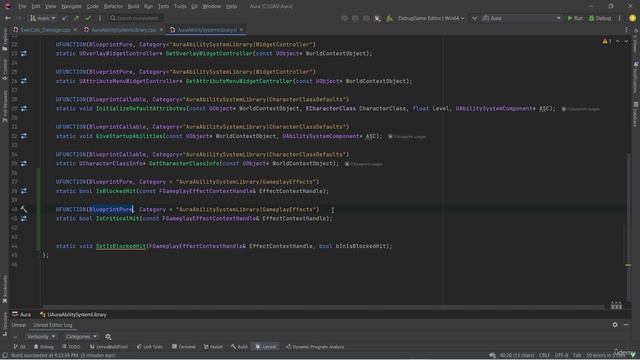
Task: Open the Git tool window
Action: tap(19, 347)
